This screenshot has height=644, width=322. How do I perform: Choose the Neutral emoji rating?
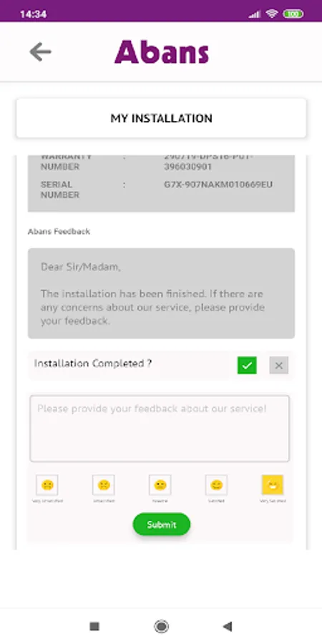click(x=160, y=485)
